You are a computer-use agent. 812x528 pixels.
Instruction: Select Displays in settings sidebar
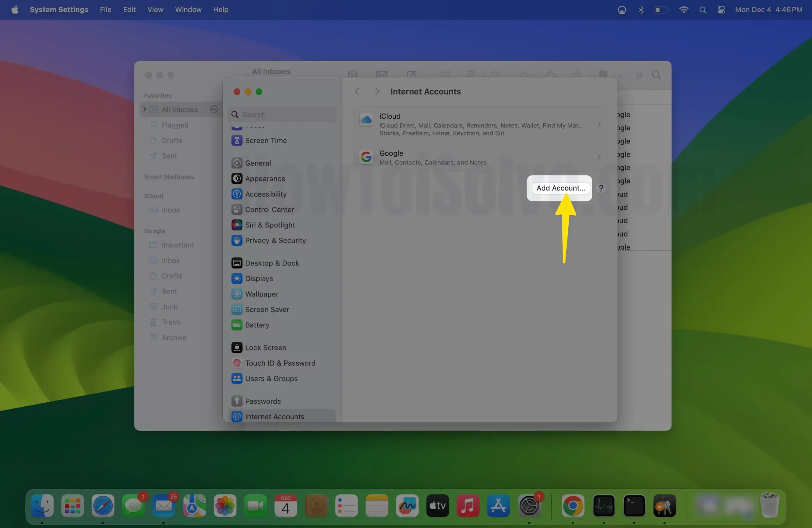259,279
